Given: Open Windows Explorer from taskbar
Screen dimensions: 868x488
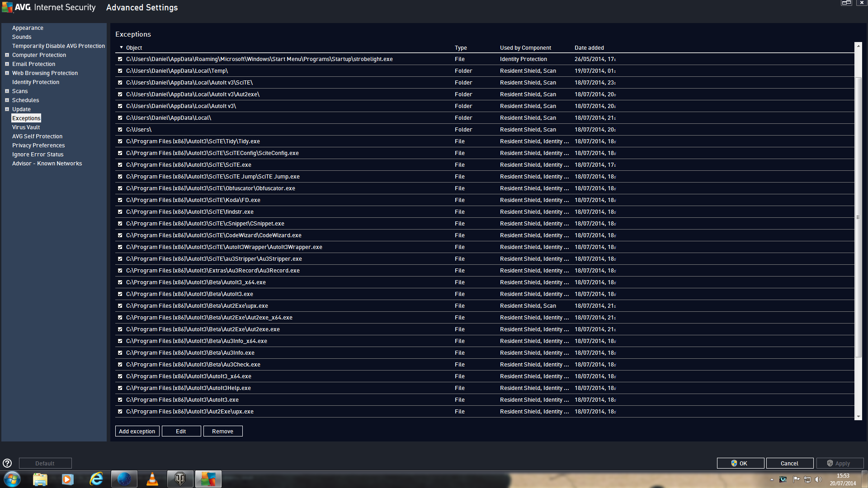Looking at the screenshot, I should pyautogui.click(x=40, y=479).
